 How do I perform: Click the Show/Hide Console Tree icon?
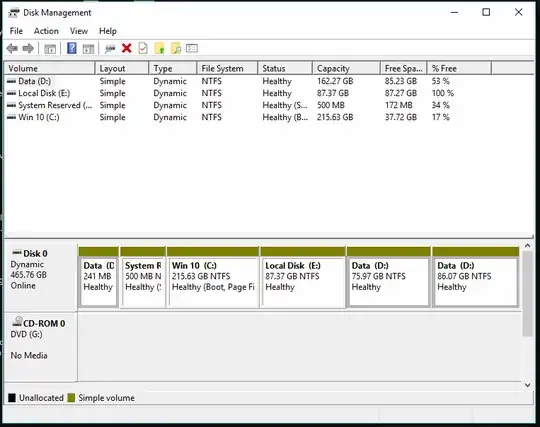click(50, 49)
